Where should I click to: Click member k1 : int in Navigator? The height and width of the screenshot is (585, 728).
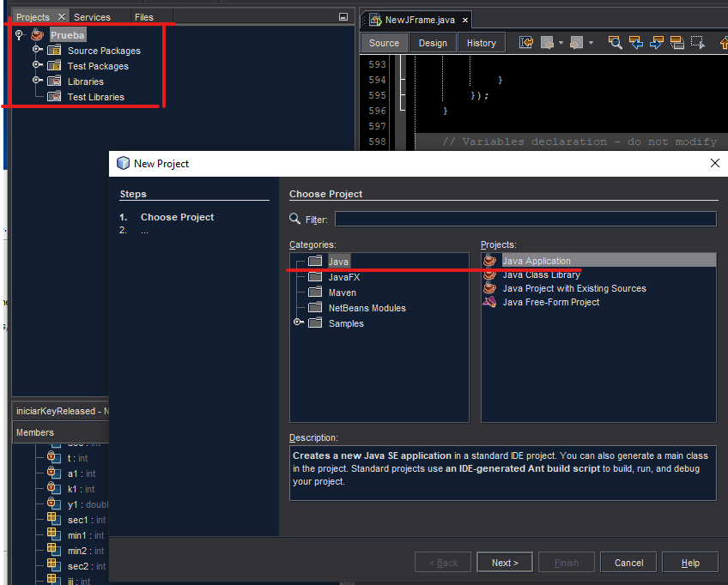(81, 489)
